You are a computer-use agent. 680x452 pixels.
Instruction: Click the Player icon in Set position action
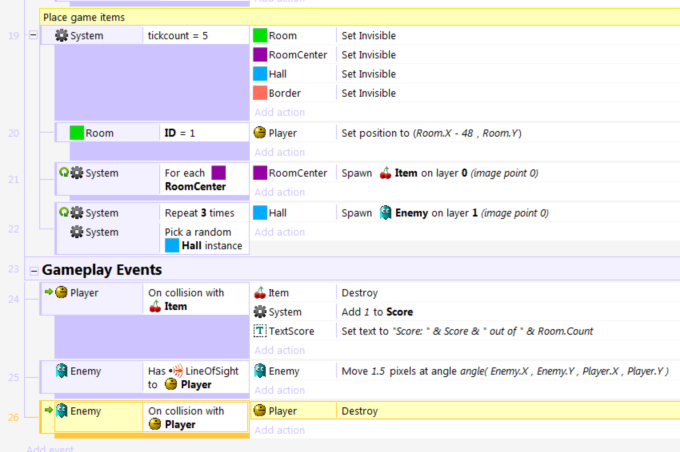[x=260, y=132]
